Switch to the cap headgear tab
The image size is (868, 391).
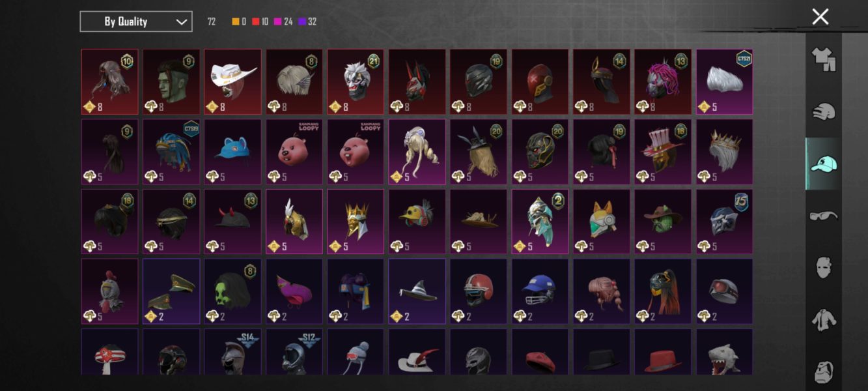pos(823,164)
